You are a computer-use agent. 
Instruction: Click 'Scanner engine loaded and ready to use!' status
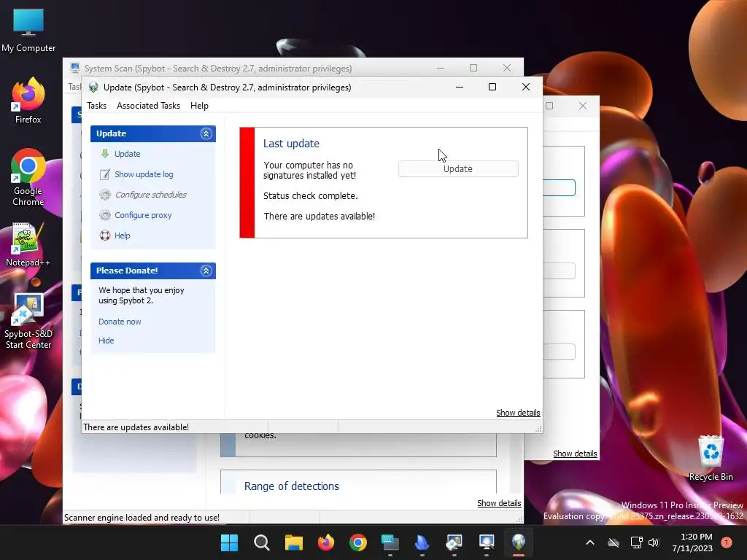click(x=142, y=518)
